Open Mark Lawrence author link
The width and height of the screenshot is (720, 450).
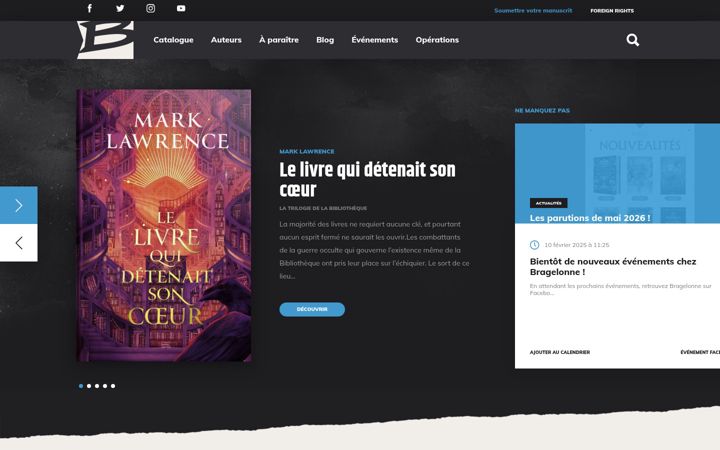(307, 152)
